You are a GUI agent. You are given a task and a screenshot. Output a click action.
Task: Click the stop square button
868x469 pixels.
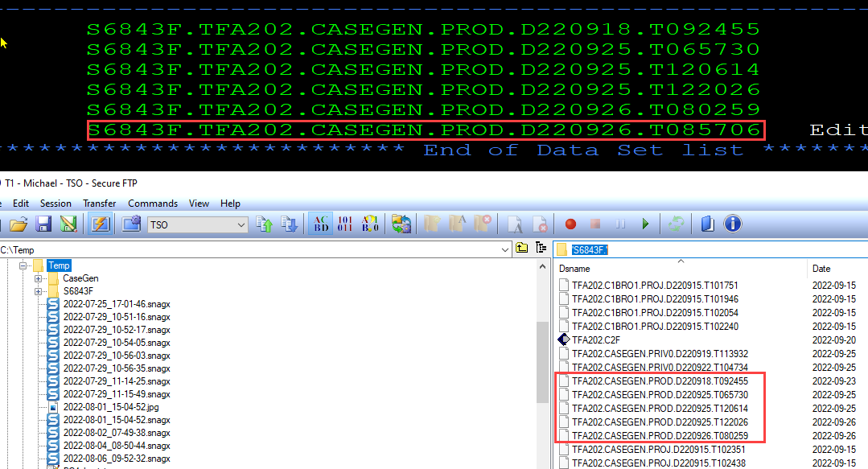595,224
